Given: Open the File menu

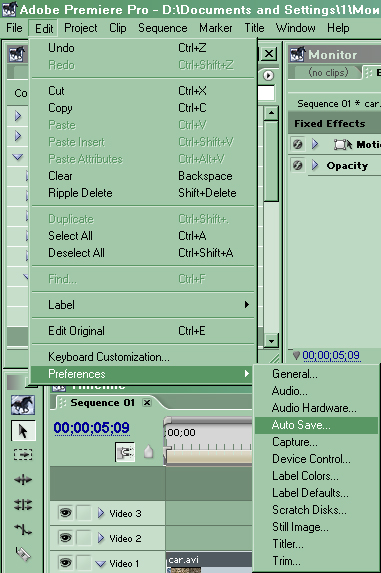Looking at the screenshot, I should tap(14, 28).
